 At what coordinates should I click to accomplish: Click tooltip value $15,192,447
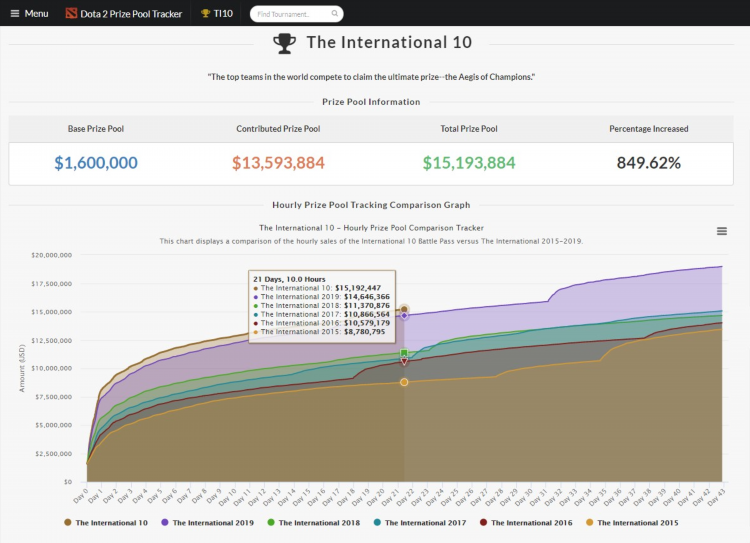tap(358, 288)
